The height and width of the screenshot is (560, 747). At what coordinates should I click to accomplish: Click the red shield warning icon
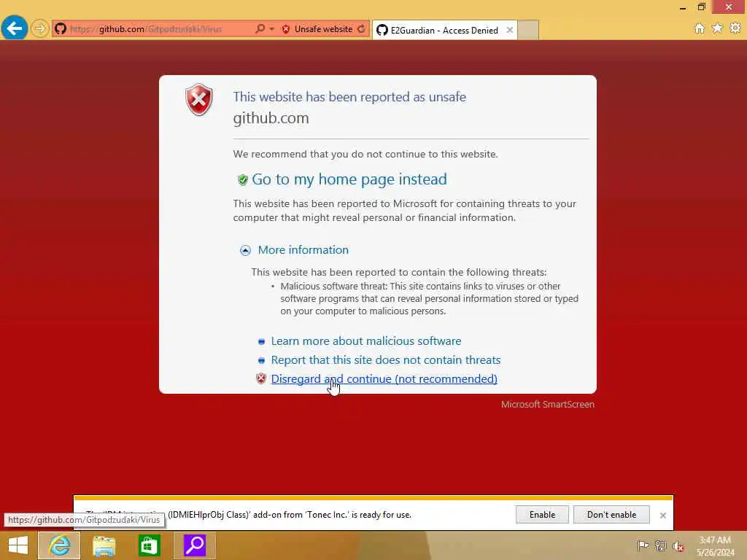(x=199, y=99)
